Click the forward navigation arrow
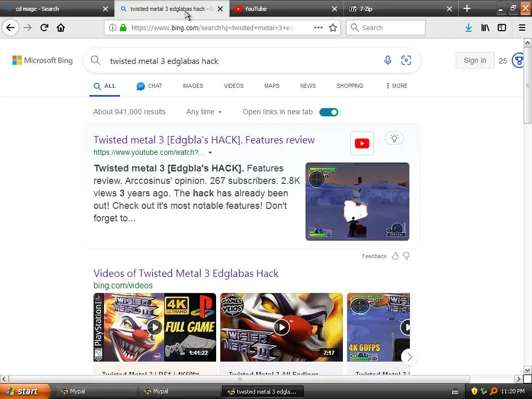 pyautogui.click(x=28, y=28)
